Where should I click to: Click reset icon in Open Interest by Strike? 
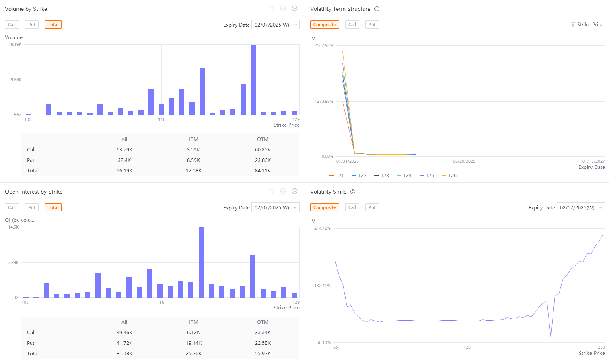(x=271, y=191)
